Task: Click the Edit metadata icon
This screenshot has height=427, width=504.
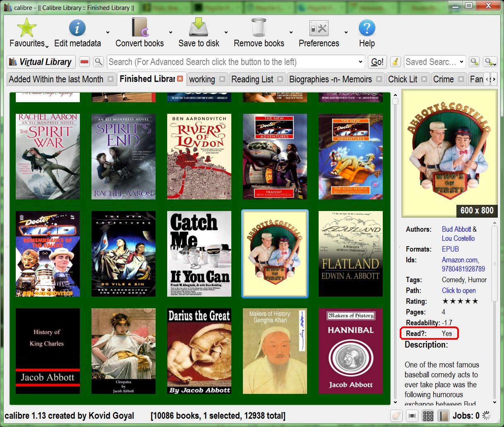Action: (x=77, y=28)
